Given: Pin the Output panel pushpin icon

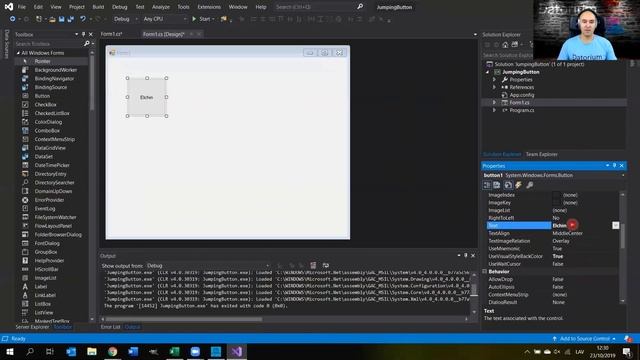Looking at the screenshot, I should (466, 256).
